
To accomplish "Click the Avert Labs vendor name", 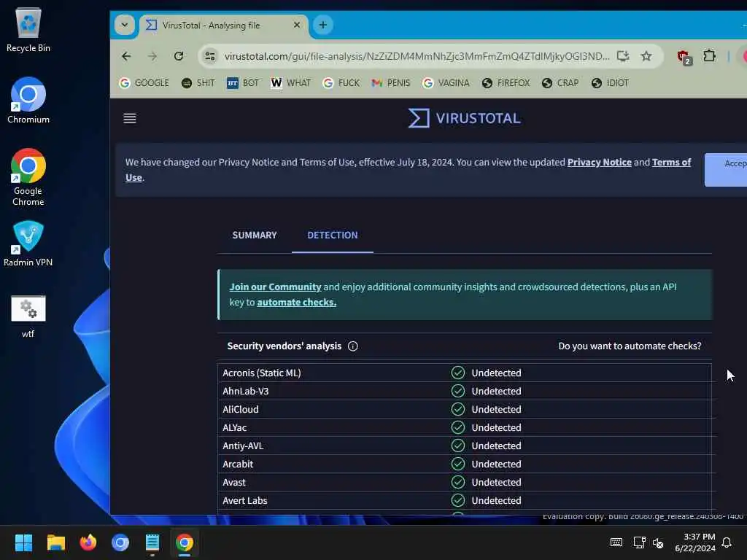I will coord(245,500).
